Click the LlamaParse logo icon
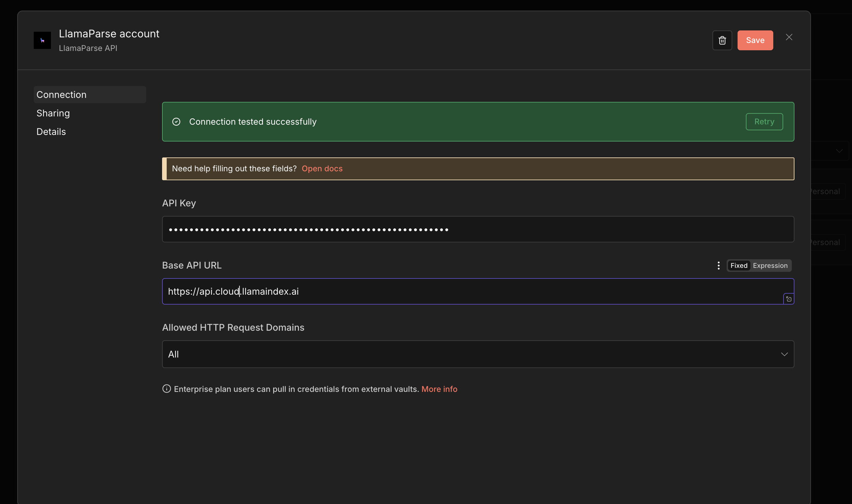This screenshot has width=852, height=504. (x=42, y=40)
